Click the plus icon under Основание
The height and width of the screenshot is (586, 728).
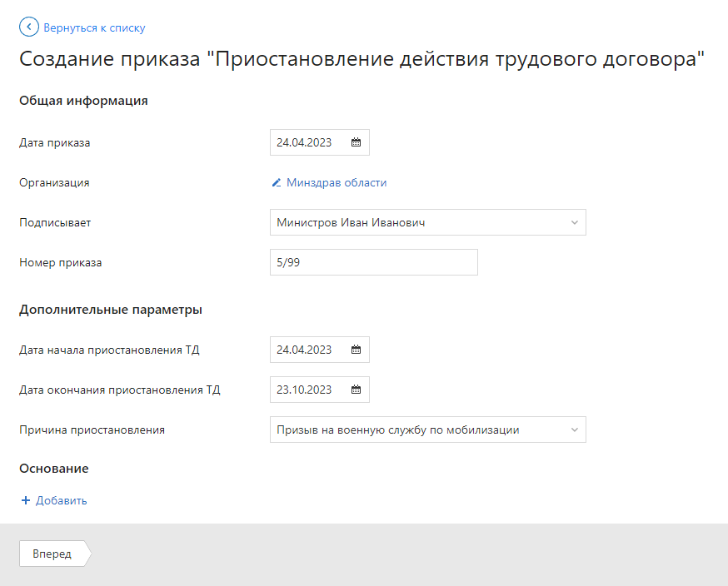26,500
